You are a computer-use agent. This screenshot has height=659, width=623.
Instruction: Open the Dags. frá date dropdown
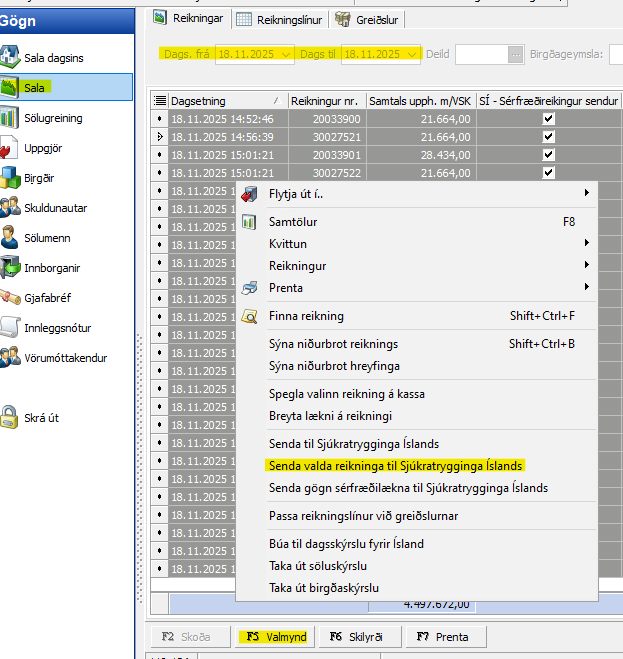[x=287, y=54]
